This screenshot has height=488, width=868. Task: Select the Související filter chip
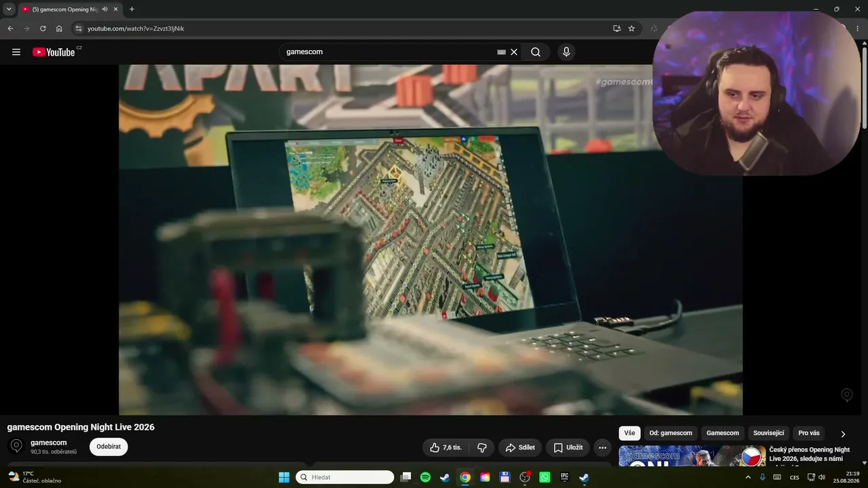click(769, 433)
